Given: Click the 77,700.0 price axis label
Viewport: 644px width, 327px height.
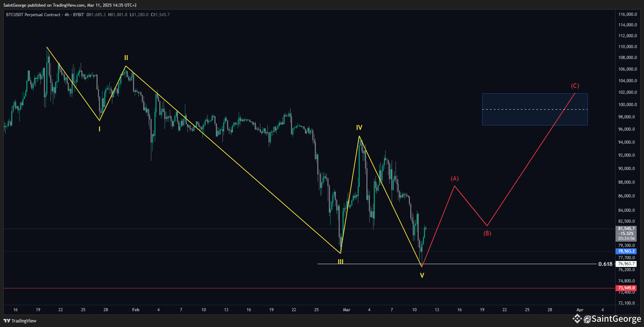Looking at the screenshot, I should point(626,258).
